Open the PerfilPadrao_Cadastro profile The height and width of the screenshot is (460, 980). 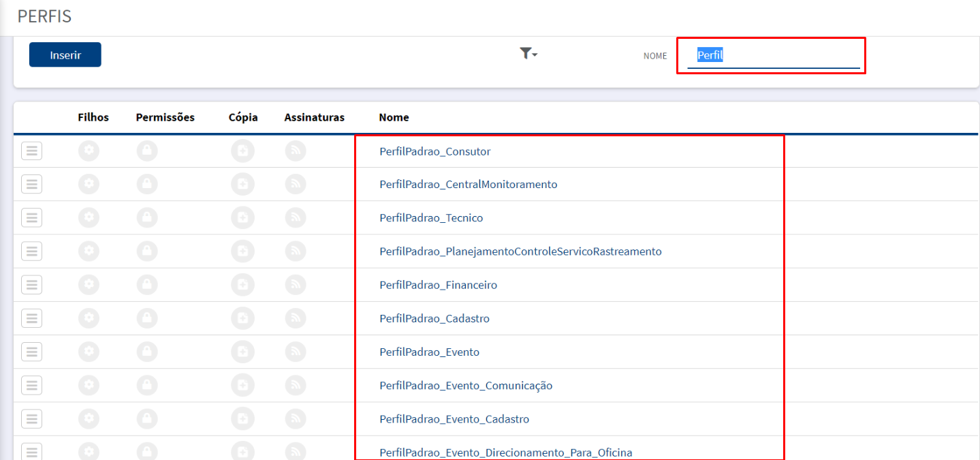434,318
